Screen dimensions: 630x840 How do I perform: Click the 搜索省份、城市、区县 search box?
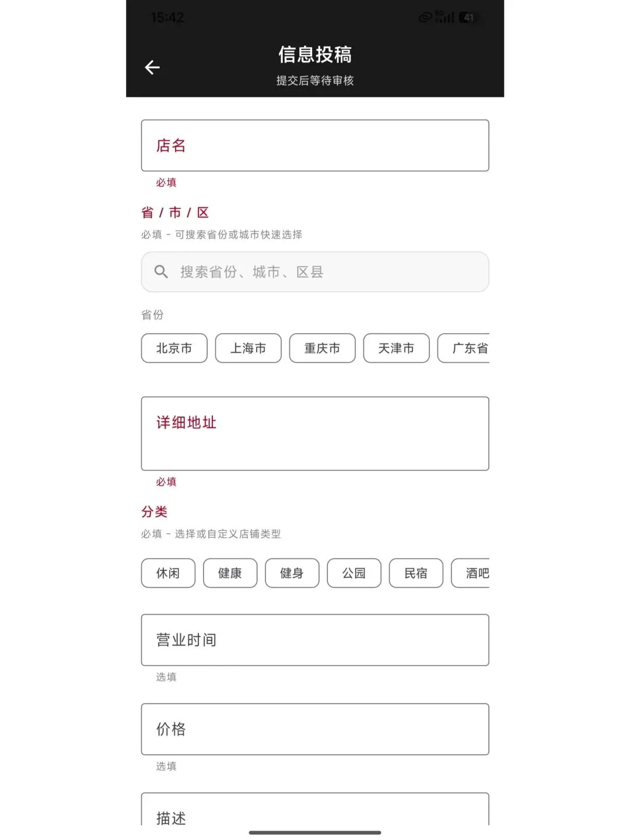(315, 272)
